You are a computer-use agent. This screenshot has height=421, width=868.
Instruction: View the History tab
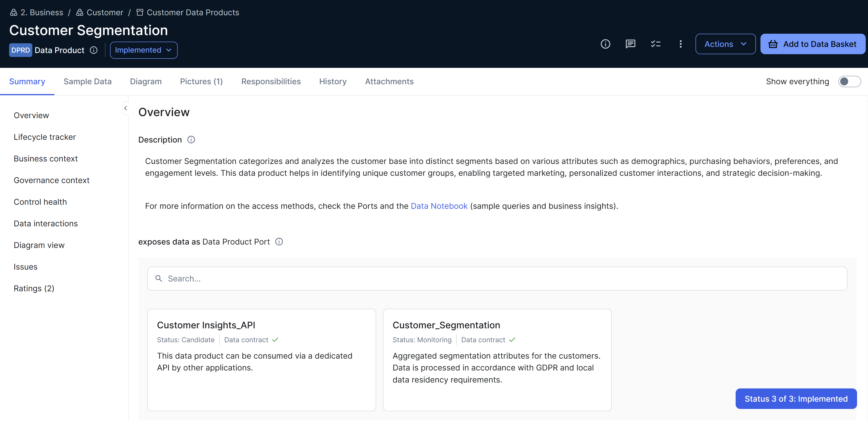(333, 82)
